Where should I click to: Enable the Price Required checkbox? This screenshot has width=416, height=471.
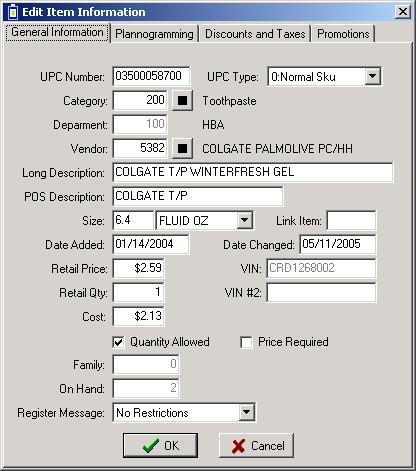pos(246,342)
